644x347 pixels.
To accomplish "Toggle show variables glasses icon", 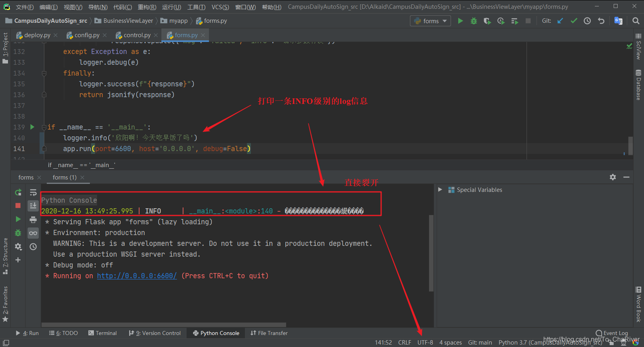I will pos(33,233).
